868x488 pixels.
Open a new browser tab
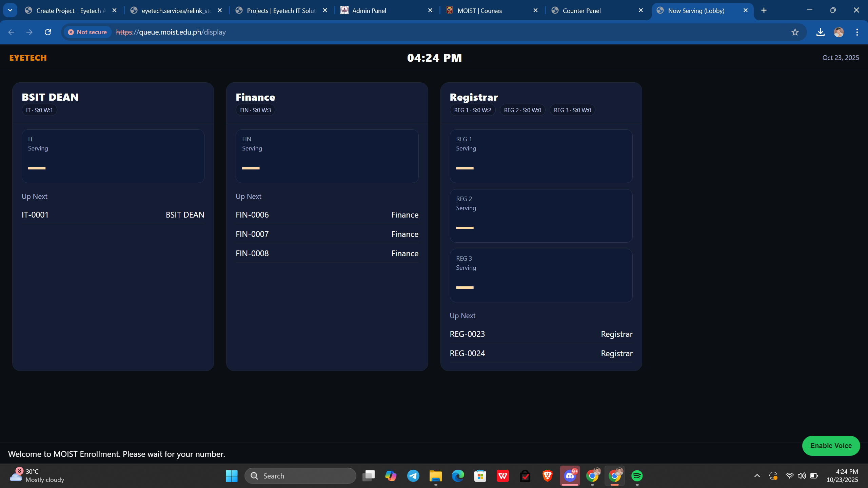point(764,10)
